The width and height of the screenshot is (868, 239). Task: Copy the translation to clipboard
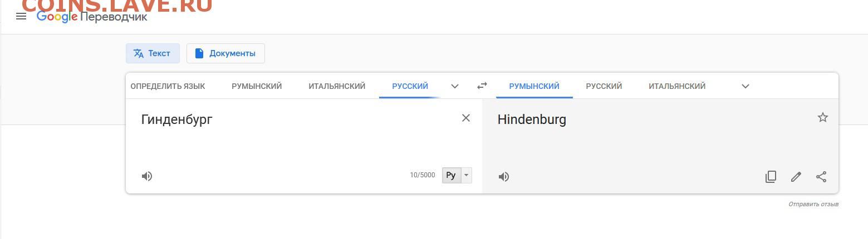(771, 177)
